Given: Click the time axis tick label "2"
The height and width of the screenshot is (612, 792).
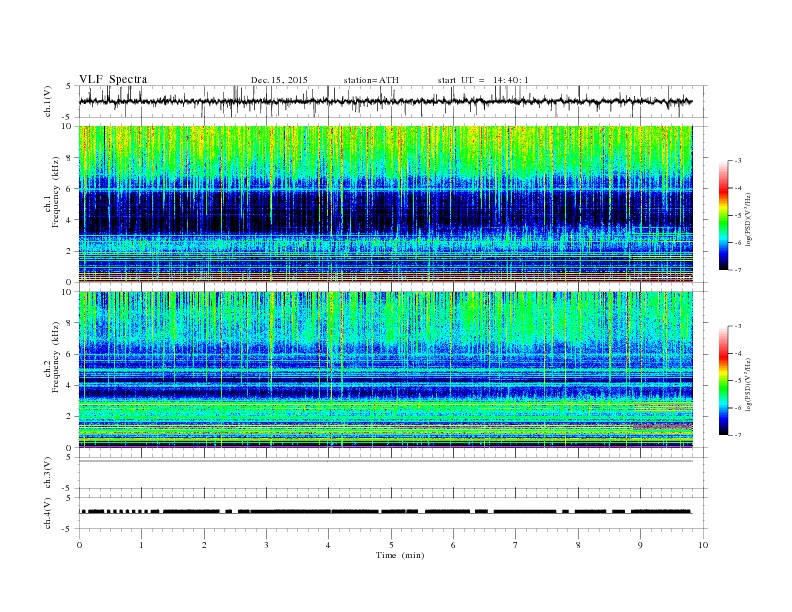Looking at the screenshot, I should 204,545.
